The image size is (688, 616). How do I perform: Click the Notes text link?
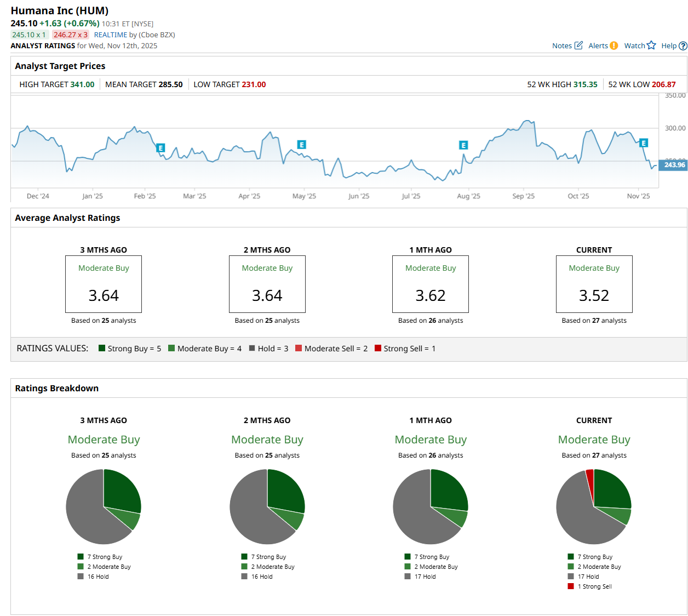[x=561, y=46]
